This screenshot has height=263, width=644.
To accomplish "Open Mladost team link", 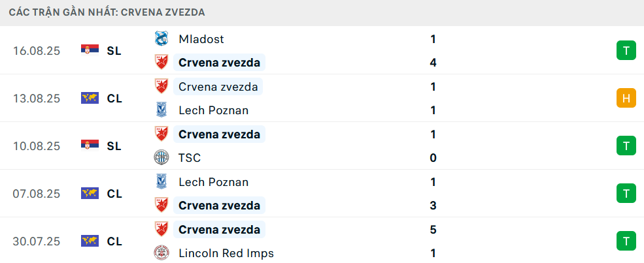I will (201, 39).
